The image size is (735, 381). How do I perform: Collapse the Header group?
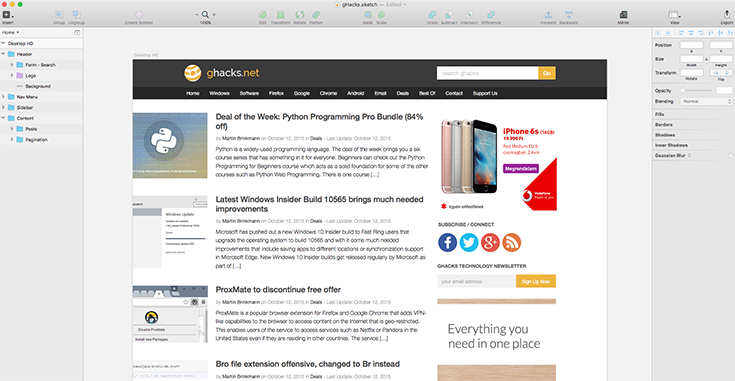point(3,54)
